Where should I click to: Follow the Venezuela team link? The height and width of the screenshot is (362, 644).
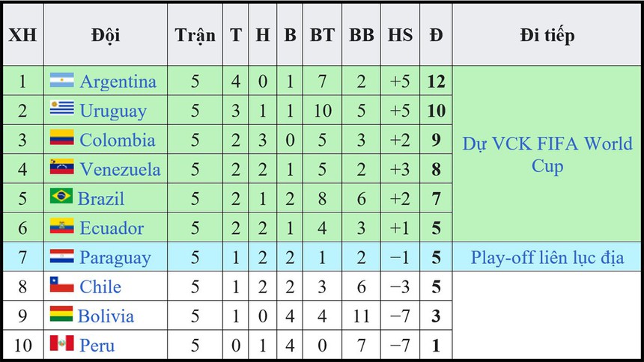[x=120, y=169]
